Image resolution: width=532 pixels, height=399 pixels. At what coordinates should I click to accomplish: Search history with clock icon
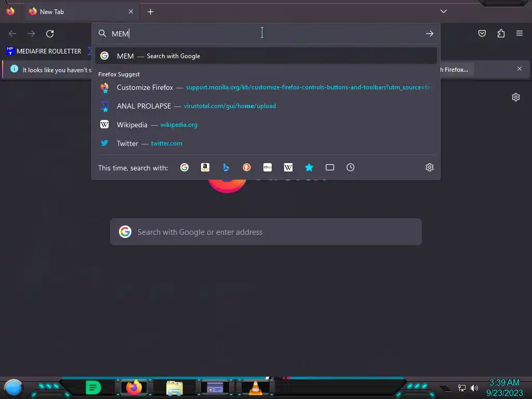pyautogui.click(x=351, y=167)
